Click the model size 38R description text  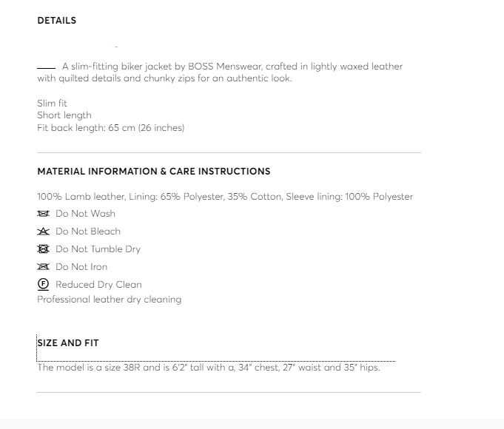click(209, 368)
